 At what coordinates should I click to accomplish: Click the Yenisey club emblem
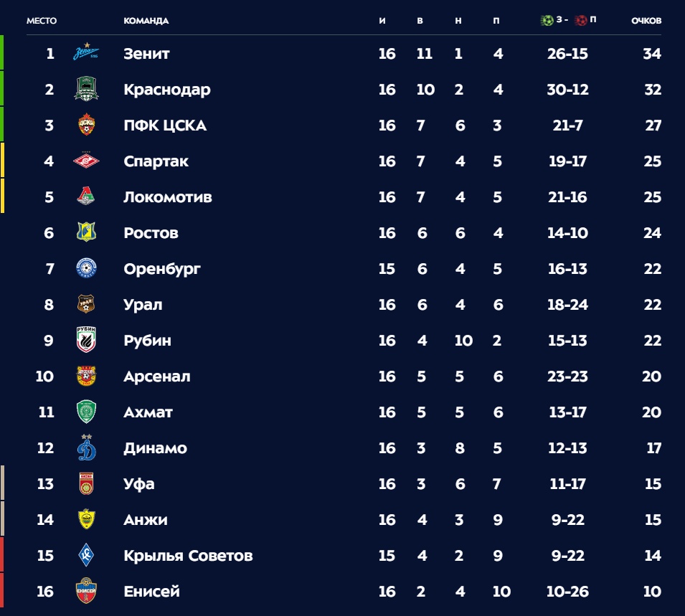coord(87,591)
